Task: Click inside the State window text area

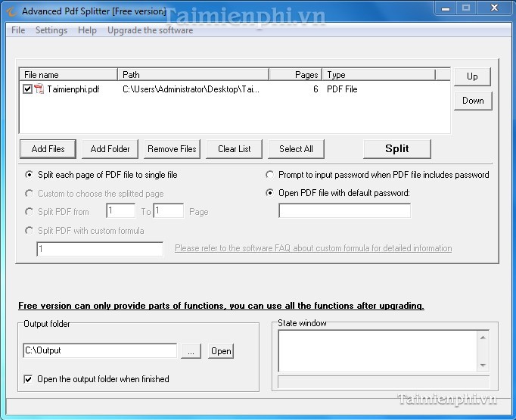Action: 378,351
